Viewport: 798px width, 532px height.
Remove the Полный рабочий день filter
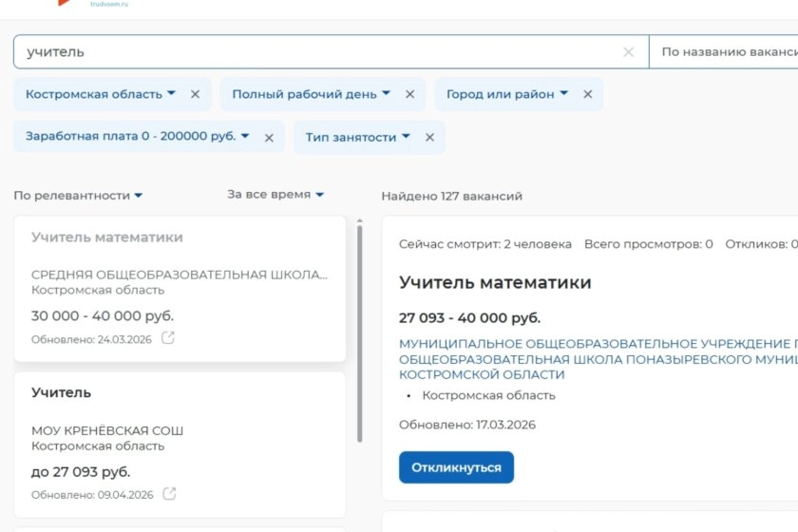409,94
